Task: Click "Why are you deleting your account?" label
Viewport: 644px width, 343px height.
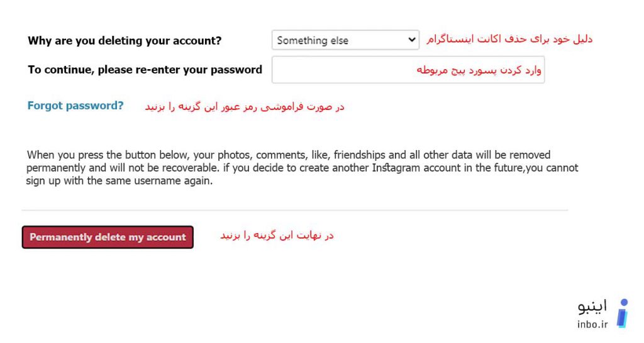Action: [x=125, y=41]
